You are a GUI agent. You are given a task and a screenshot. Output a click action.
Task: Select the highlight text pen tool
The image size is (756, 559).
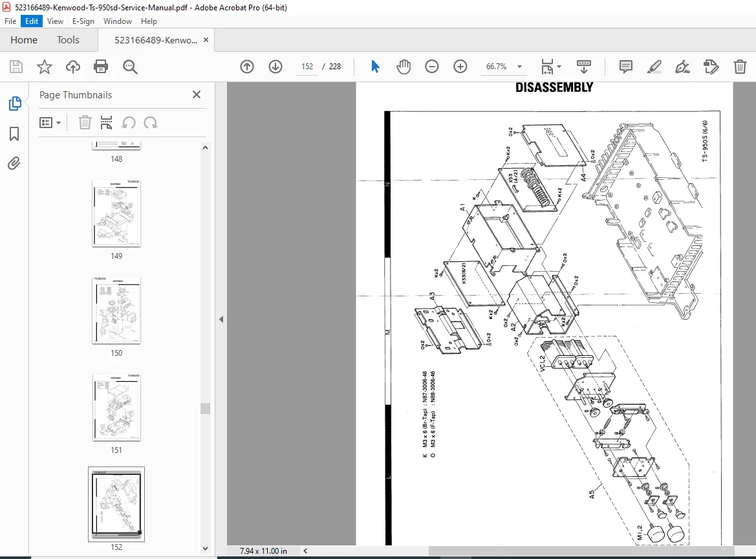point(654,67)
